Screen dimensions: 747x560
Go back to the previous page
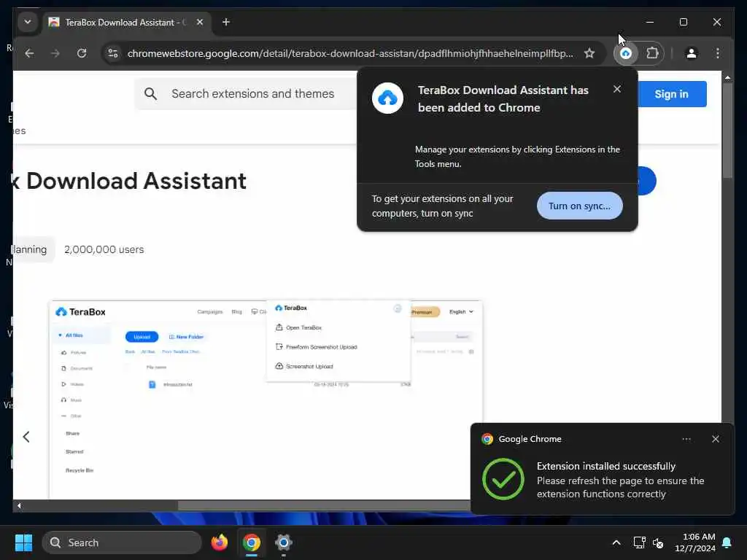click(29, 53)
